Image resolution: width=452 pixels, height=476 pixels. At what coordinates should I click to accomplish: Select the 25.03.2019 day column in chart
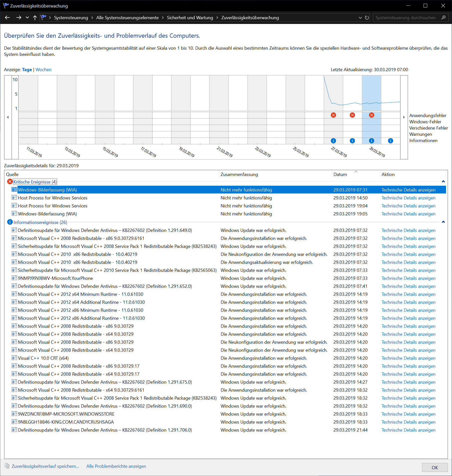[x=295, y=110]
